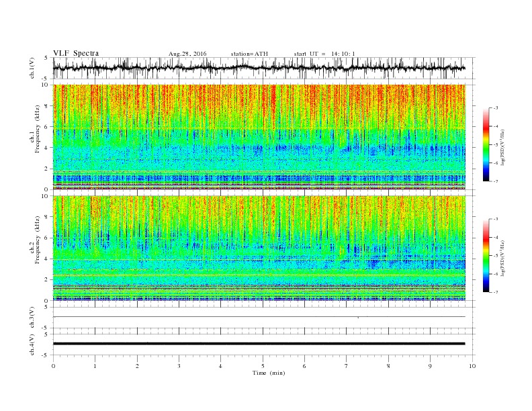Image resolution: width=532 pixels, height=411 pixels.
Task: Click the color scale bar beside ch.1 spectrogram
Action: [x=486, y=144]
